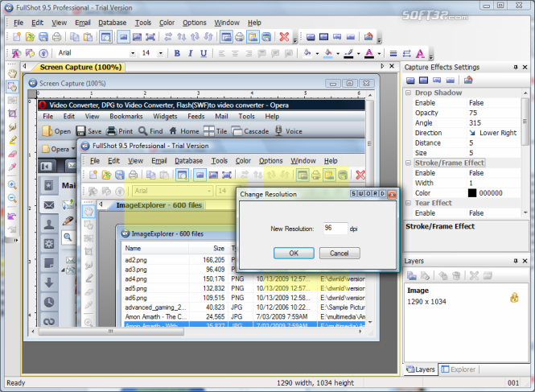
Task: Click the Copy icon in main toolbar
Action: pyautogui.click(x=74, y=36)
